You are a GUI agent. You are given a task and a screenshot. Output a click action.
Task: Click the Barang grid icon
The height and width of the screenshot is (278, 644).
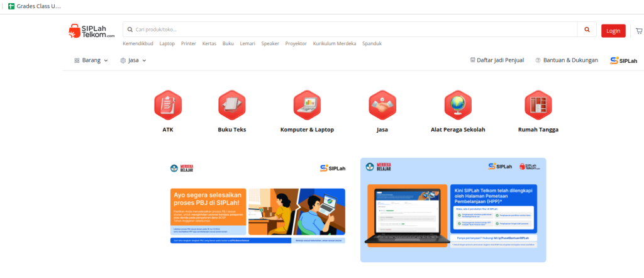click(x=77, y=60)
